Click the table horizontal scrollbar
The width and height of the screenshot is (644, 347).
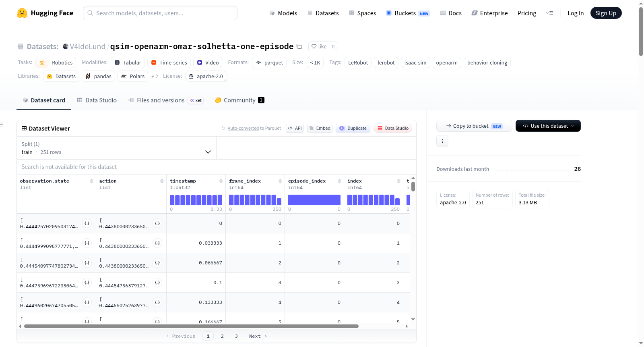(191, 326)
